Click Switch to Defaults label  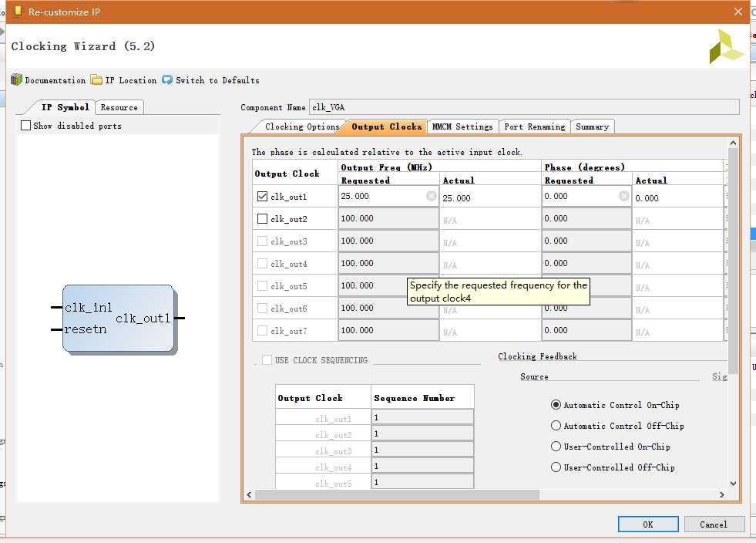point(217,80)
